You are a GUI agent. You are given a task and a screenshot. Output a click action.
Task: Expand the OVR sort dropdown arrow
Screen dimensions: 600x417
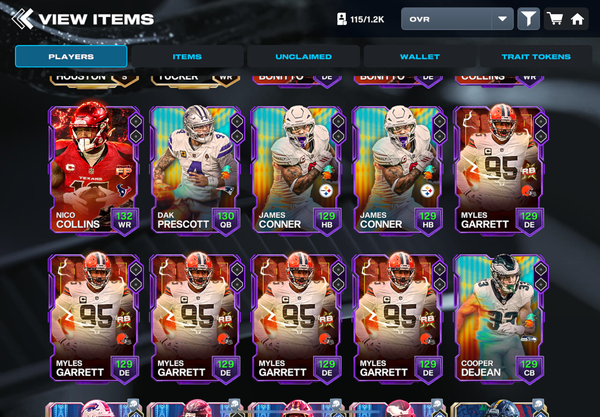pos(502,19)
